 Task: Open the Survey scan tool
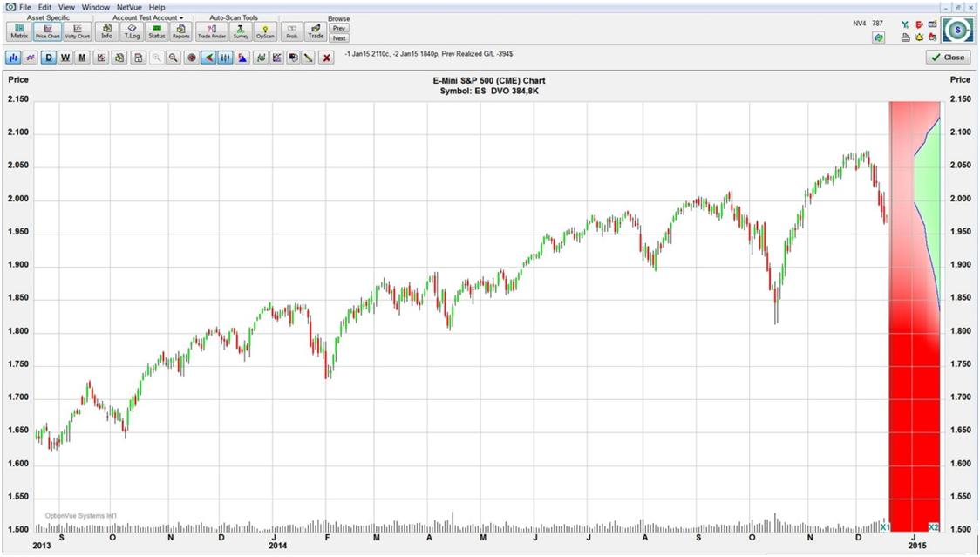[241, 31]
